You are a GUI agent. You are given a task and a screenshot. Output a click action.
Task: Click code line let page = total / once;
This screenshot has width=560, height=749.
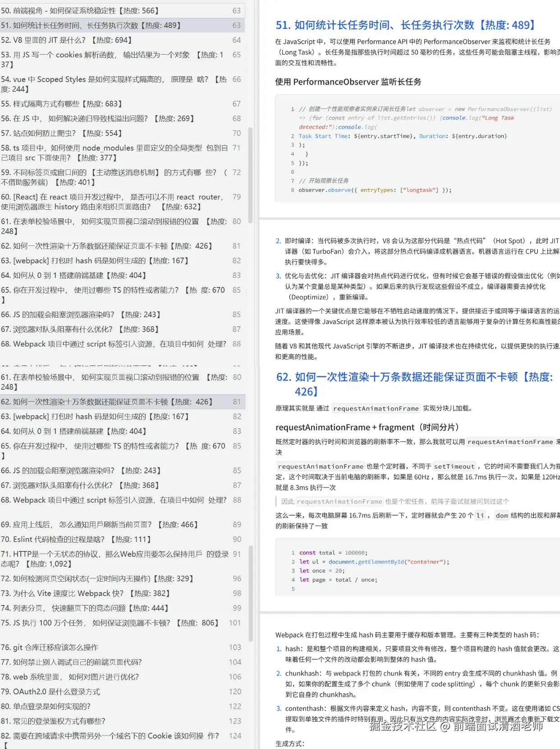[x=338, y=580]
